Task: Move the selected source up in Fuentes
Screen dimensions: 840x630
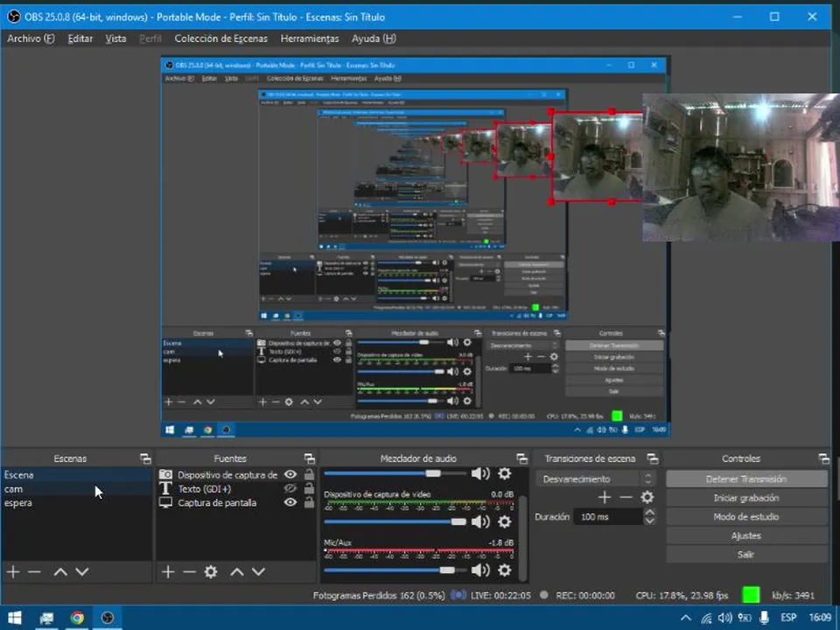Action: (237, 571)
